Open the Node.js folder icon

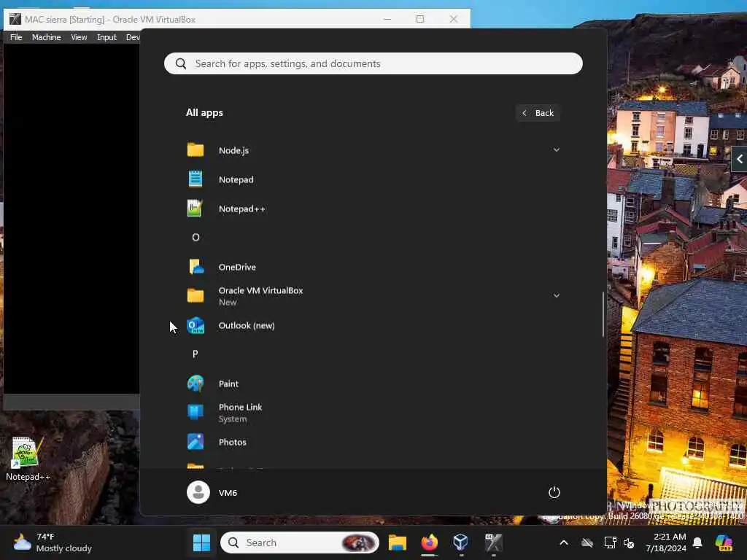pos(196,150)
